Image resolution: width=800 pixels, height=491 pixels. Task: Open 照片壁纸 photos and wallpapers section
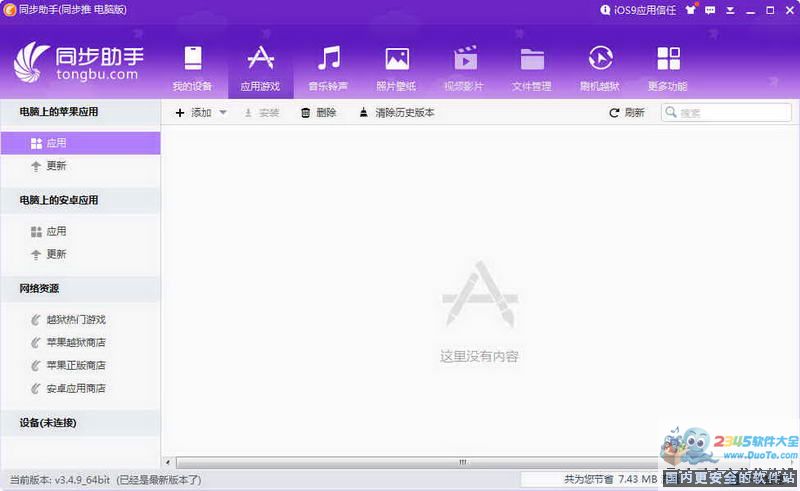pos(396,67)
